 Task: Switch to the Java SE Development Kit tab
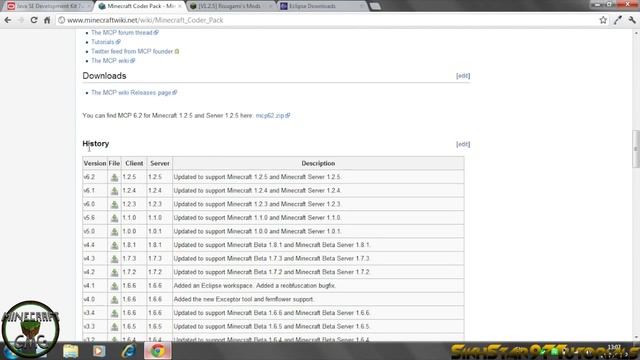click(x=48, y=6)
